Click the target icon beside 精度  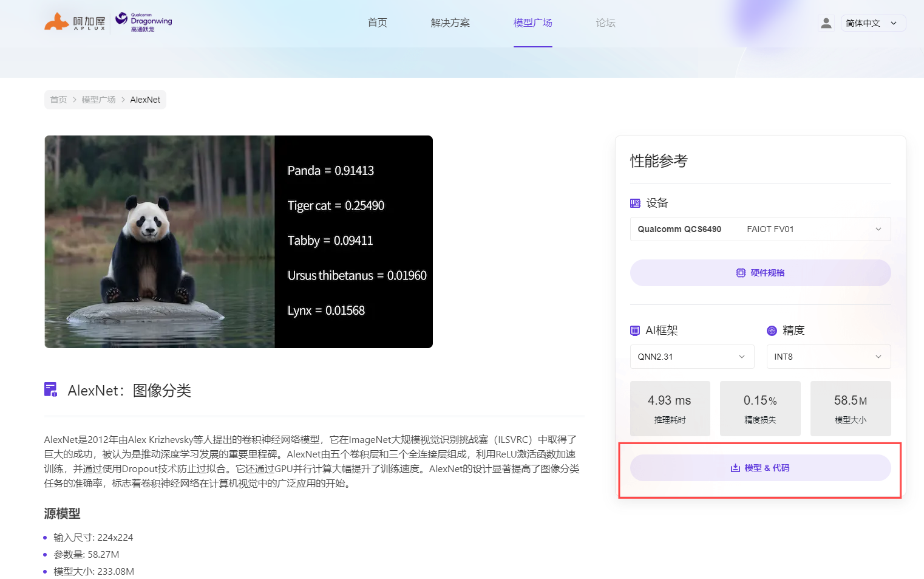[x=771, y=330]
